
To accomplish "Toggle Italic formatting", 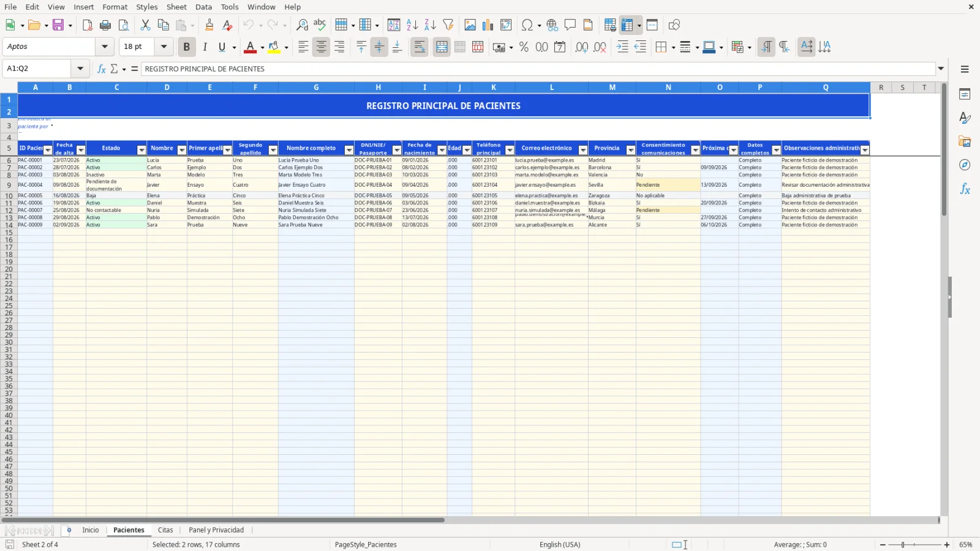I will (x=205, y=47).
